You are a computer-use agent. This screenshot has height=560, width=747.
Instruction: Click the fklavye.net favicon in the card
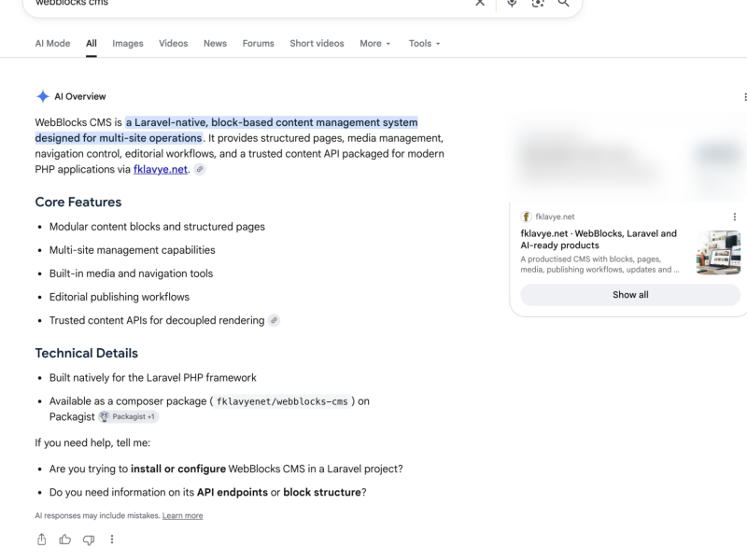point(526,217)
